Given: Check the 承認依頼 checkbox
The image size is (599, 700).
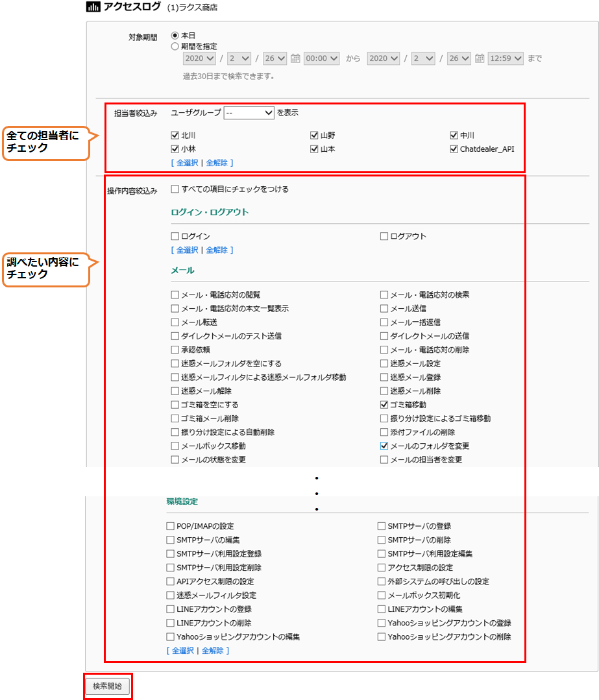Looking at the screenshot, I should tap(175, 350).
